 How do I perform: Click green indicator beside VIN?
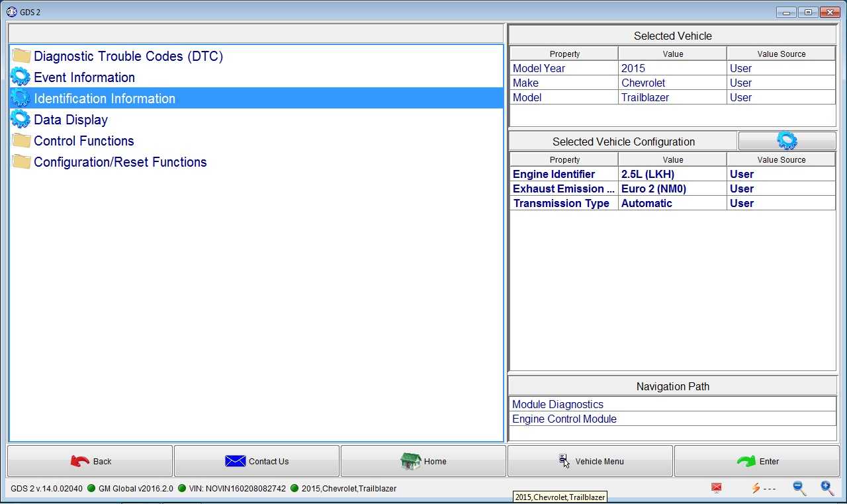click(182, 489)
